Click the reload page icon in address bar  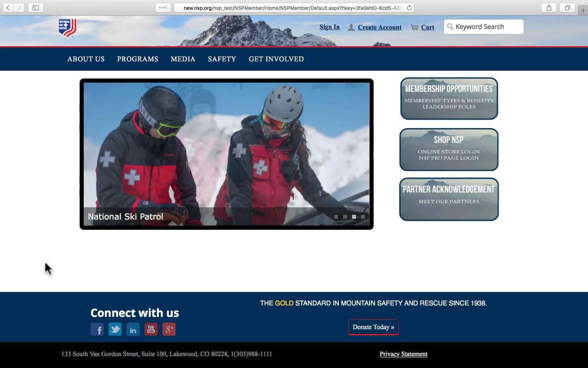409,8
